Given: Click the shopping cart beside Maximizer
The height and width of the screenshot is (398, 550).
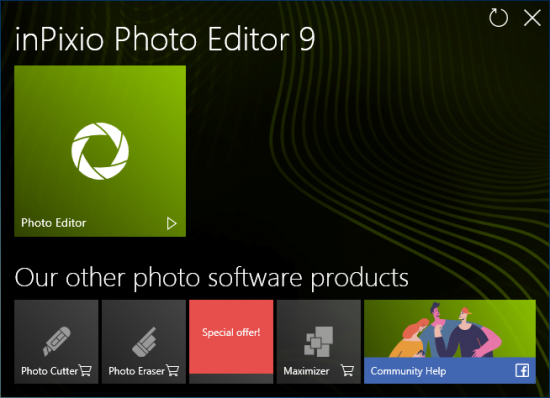Looking at the screenshot, I should coord(348,370).
